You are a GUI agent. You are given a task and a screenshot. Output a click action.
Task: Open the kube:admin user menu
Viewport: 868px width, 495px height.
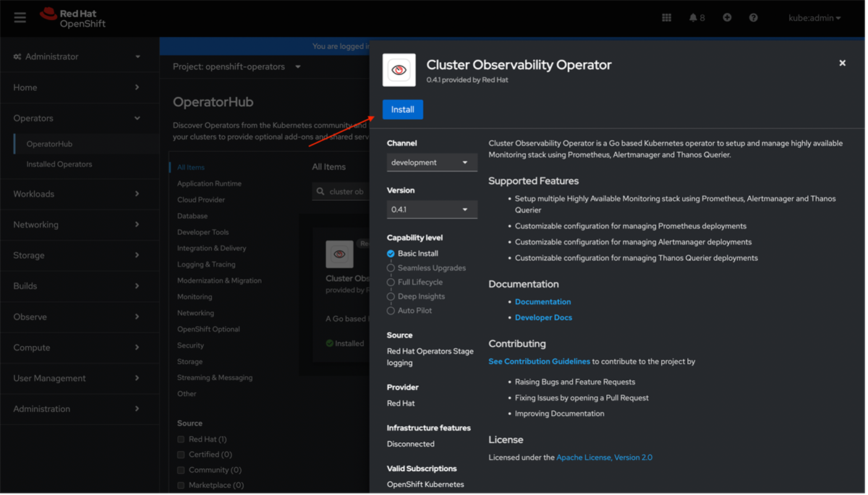coord(814,17)
